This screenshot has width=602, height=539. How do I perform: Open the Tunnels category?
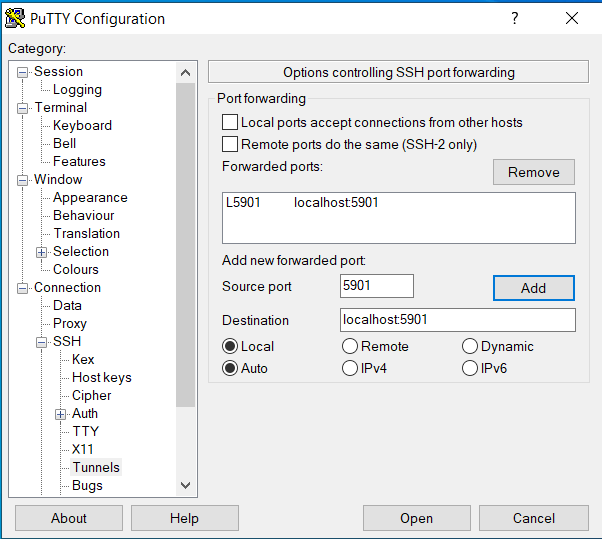coord(95,467)
